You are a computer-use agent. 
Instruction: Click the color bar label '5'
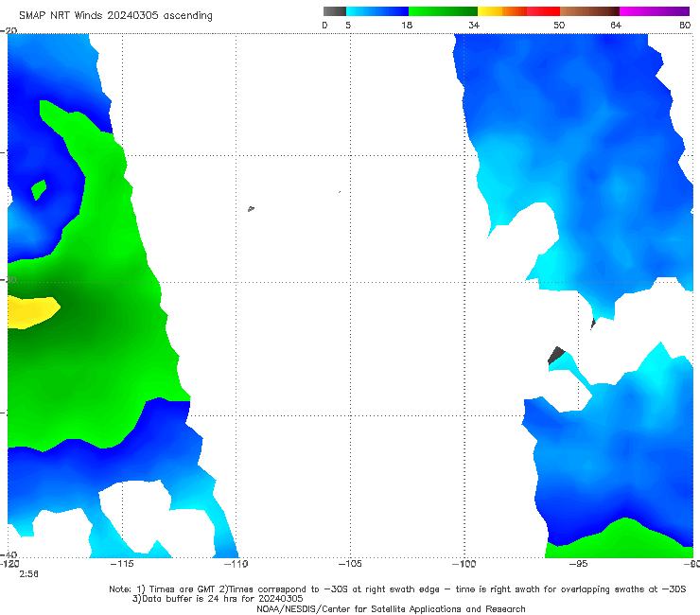tap(348, 25)
